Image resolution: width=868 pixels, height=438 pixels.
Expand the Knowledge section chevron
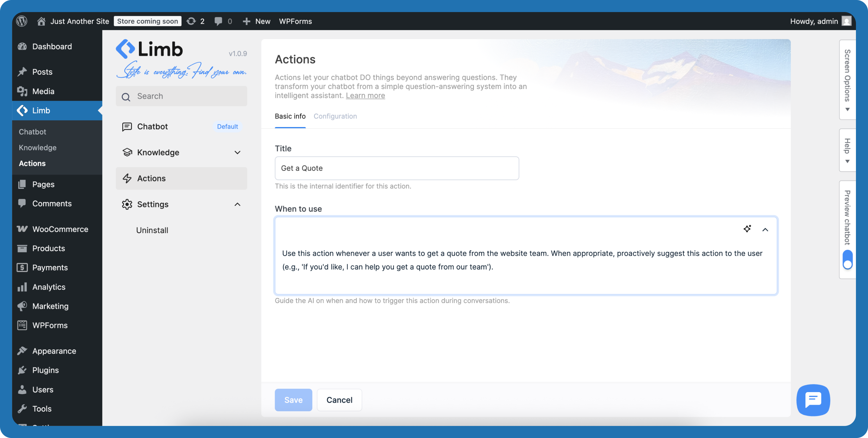coord(237,152)
